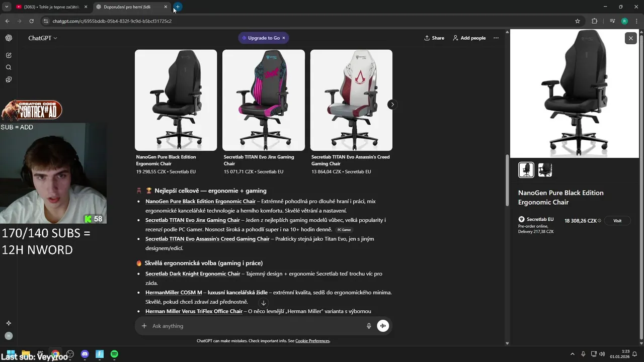
Task: Open Secretlab Dark Knight Ergonomic Chair link
Action: (193, 274)
